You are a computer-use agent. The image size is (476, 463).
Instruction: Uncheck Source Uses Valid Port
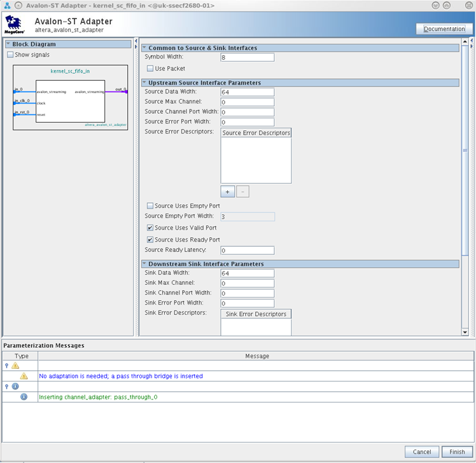(x=150, y=228)
